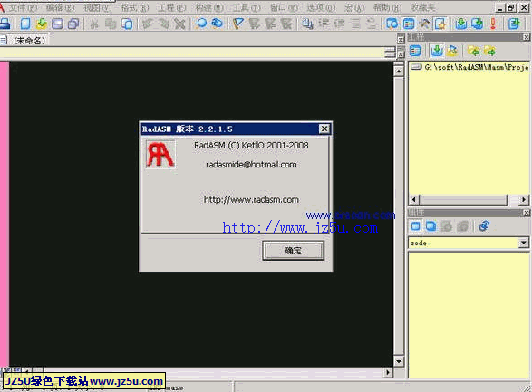Screen dimensions: 532x392
Task: Toggle output window toolbar icon
Action: pyautogui.click(x=392, y=24)
